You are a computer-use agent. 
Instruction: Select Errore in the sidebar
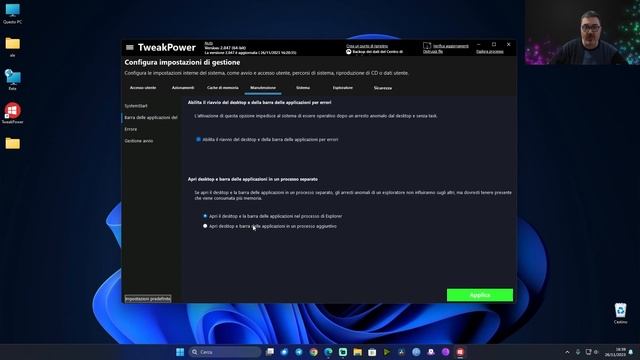[x=131, y=129]
